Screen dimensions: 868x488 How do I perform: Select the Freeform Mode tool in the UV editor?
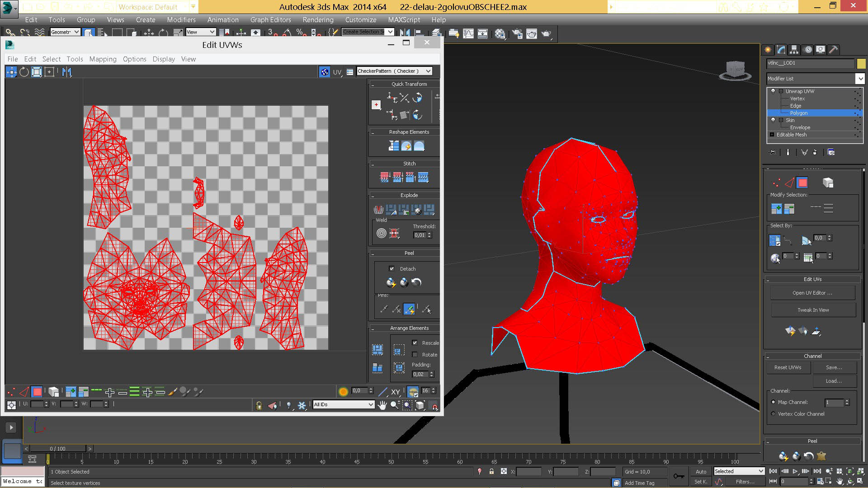49,72
